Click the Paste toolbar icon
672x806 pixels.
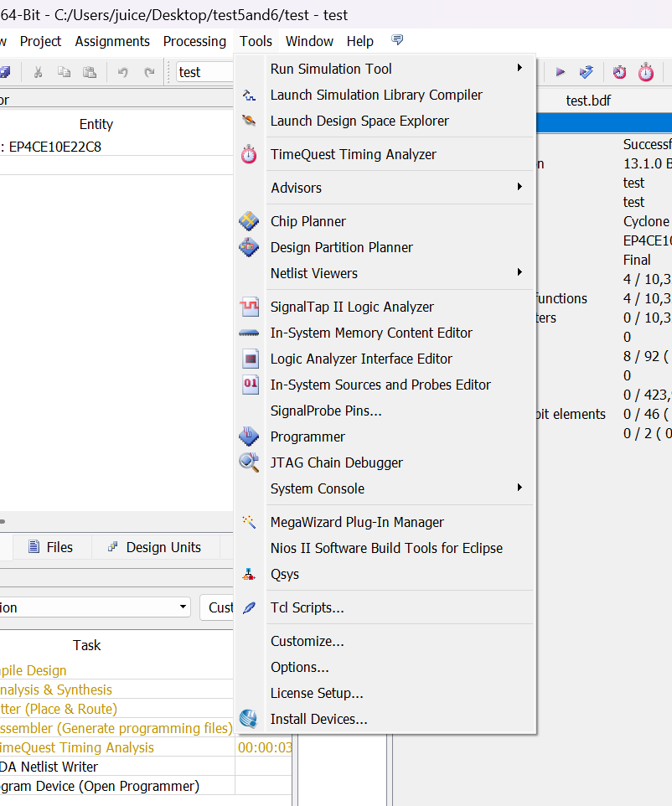pyautogui.click(x=90, y=72)
